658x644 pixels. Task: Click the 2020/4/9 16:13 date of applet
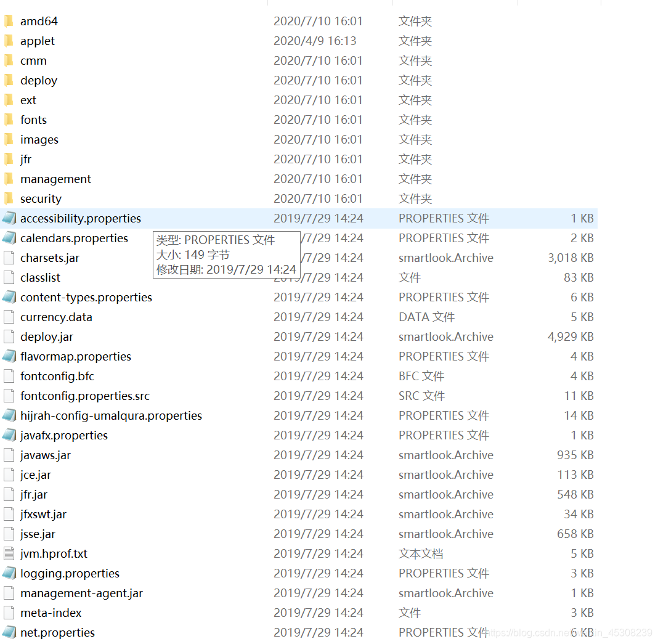tap(315, 41)
